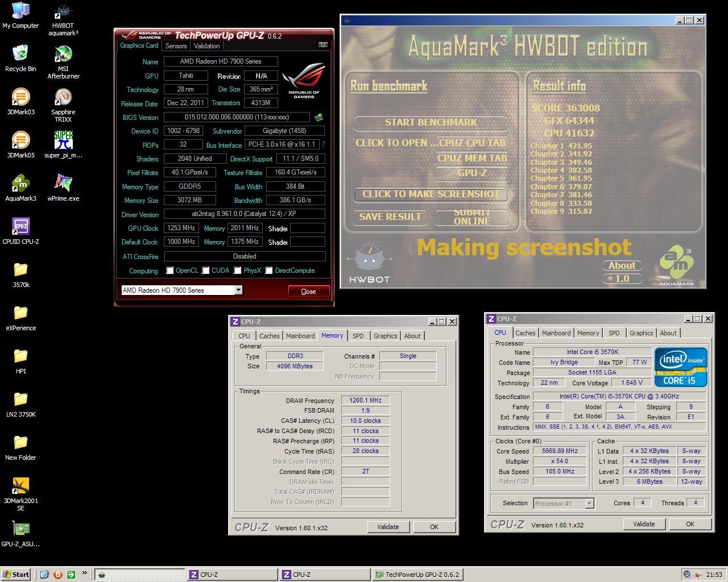Toggle the DirectCompute checkbox
Screen dimensions: 728x582
click(x=268, y=271)
